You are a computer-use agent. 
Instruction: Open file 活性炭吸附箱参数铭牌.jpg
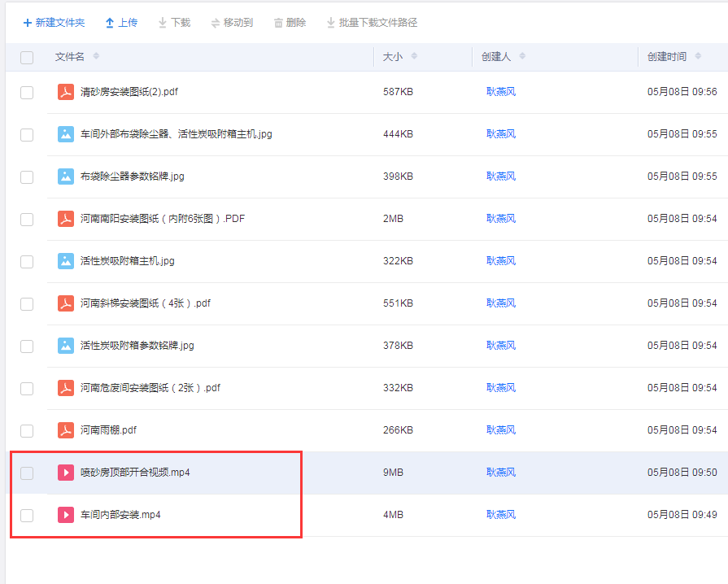(137, 346)
